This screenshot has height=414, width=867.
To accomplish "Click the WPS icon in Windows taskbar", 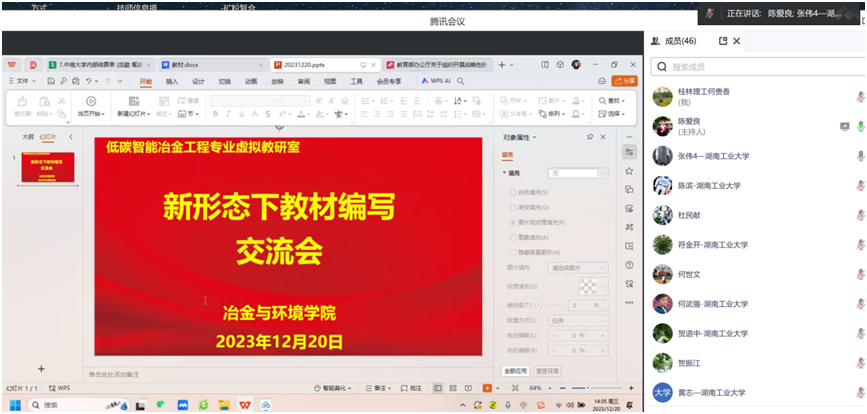I will 245,404.
